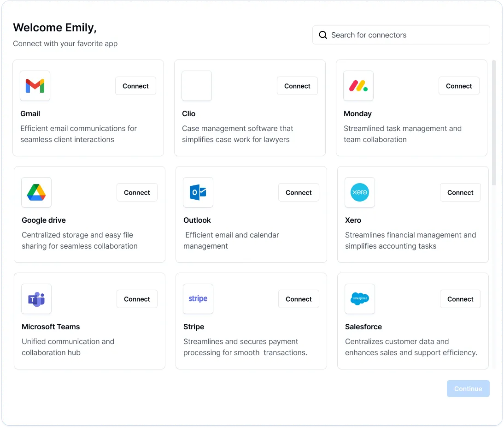Click the Xero card title
The width and height of the screenshot is (504, 428).
click(x=353, y=220)
